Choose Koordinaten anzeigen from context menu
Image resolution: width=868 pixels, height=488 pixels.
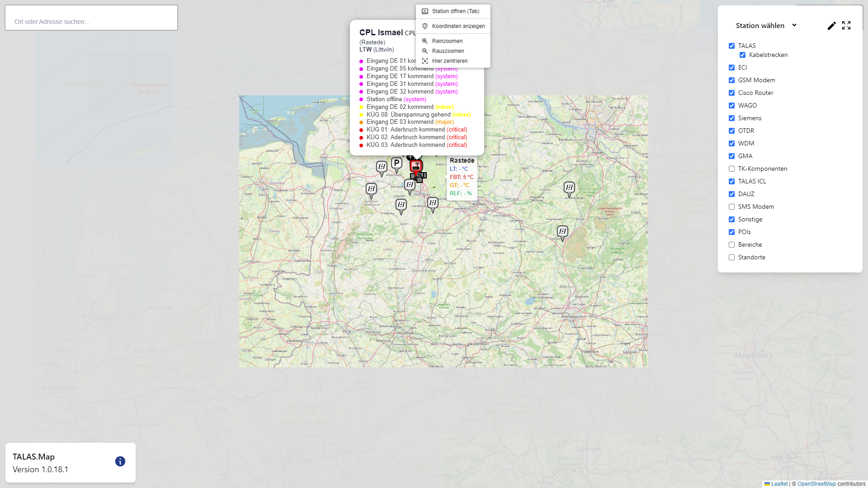click(x=458, y=26)
